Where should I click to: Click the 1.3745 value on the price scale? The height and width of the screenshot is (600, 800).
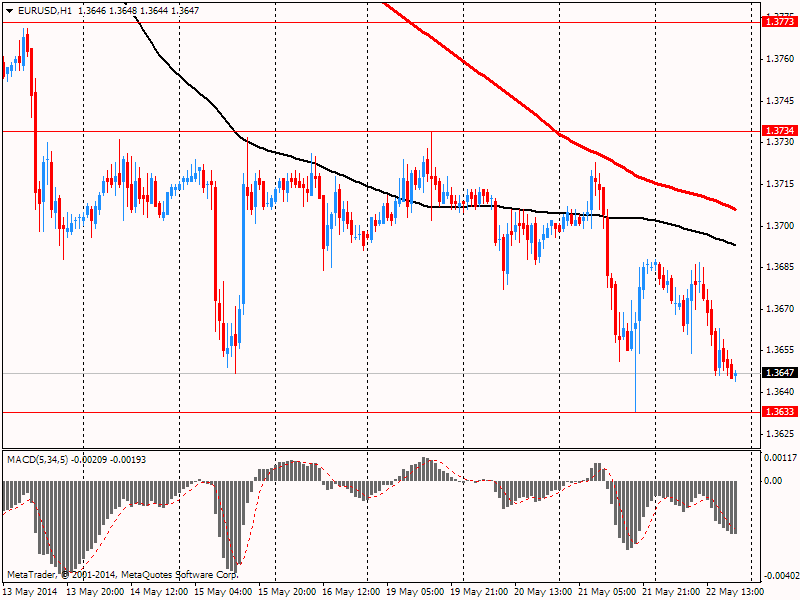pyautogui.click(x=781, y=101)
